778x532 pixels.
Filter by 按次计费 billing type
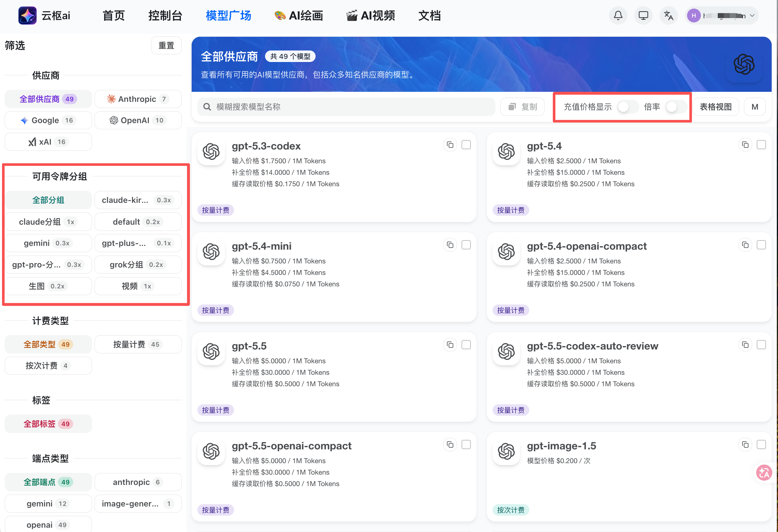pos(48,366)
